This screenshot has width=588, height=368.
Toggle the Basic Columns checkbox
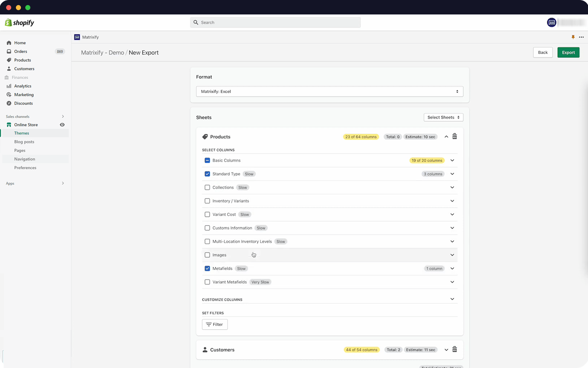[207, 161]
